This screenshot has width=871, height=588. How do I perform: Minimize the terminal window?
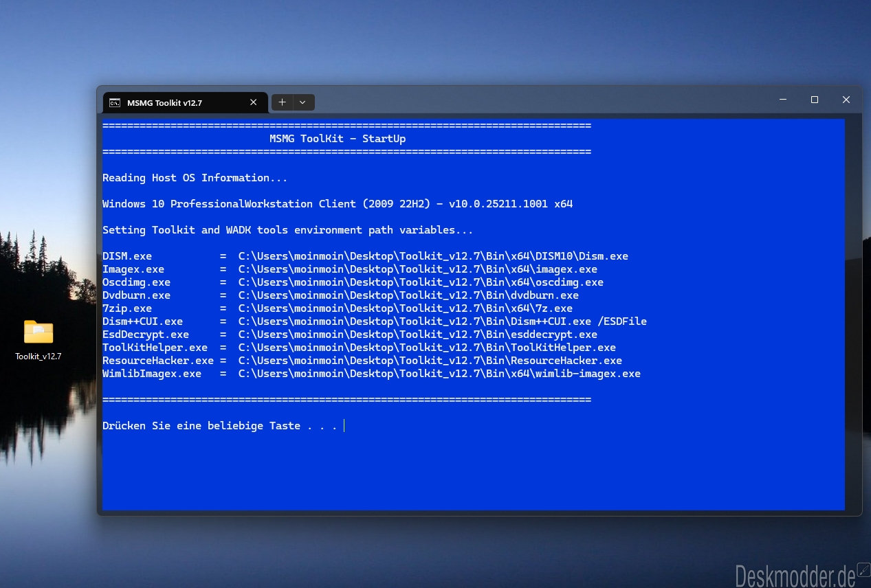[783, 100]
